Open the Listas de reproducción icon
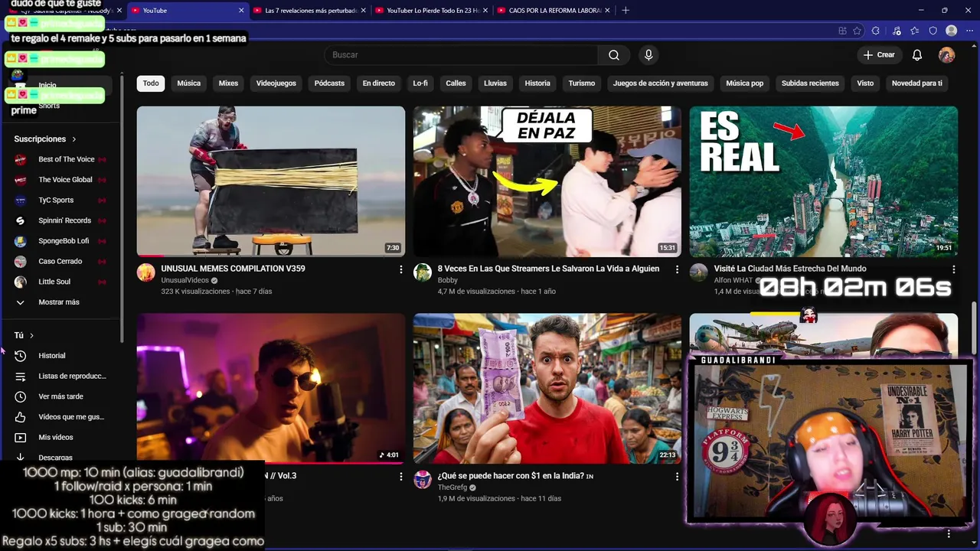980x551 pixels. click(21, 377)
